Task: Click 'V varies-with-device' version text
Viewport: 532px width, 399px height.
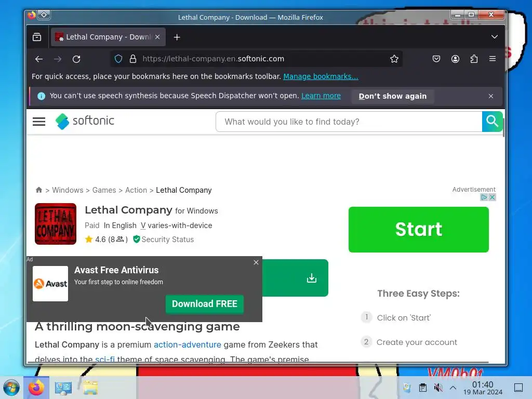Action: click(x=177, y=225)
